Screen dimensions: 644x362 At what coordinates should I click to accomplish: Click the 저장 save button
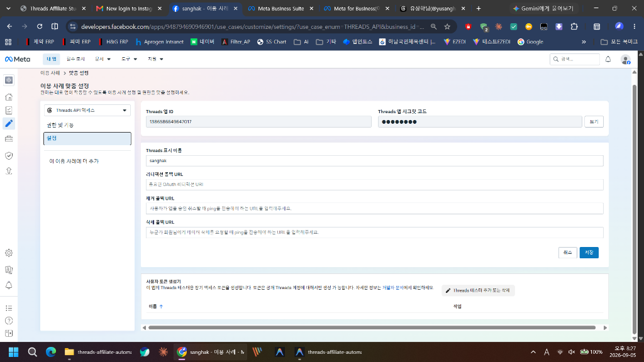pyautogui.click(x=589, y=253)
